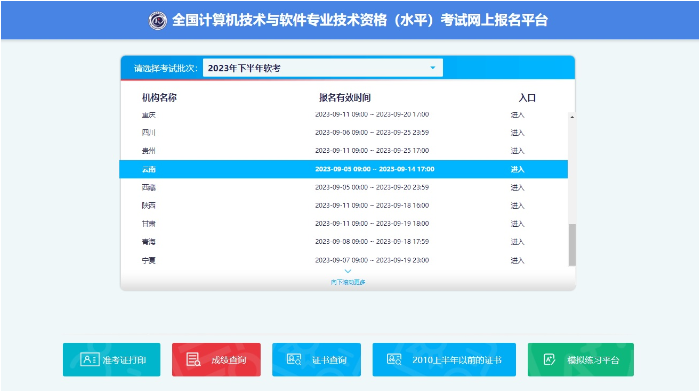Click the certificate icon on 证书查询

point(294,359)
